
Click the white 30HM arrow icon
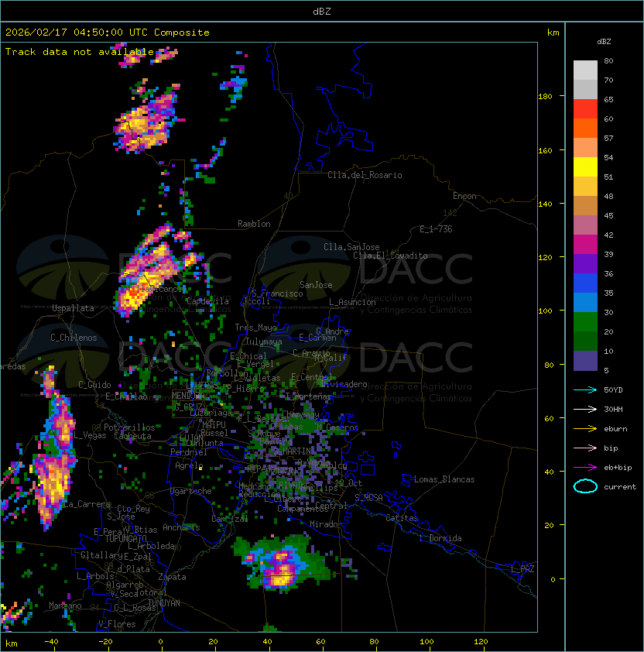click(x=585, y=410)
